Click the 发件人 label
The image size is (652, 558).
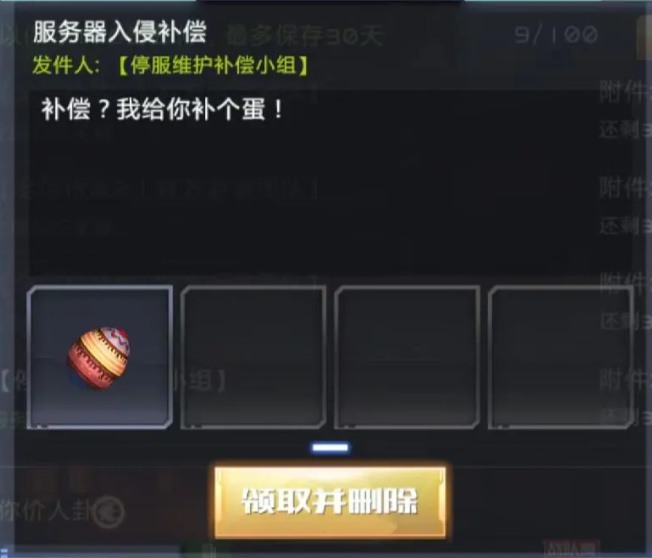click(66, 66)
